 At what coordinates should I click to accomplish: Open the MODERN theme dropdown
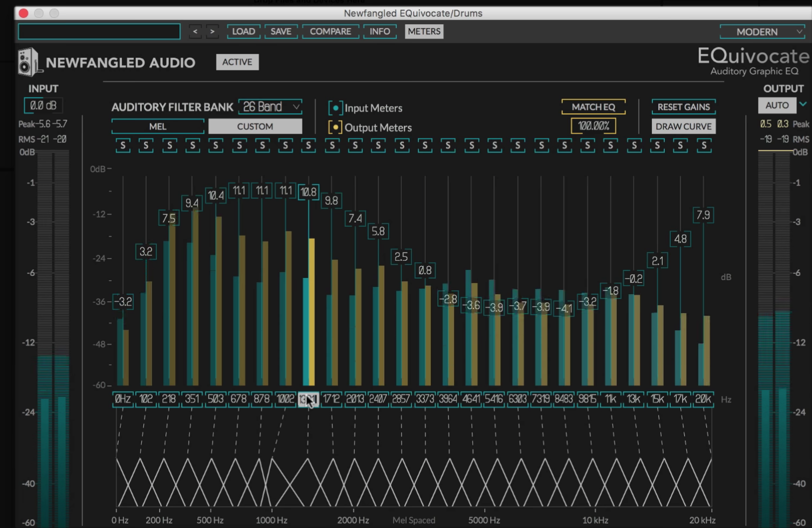point(762,32)
